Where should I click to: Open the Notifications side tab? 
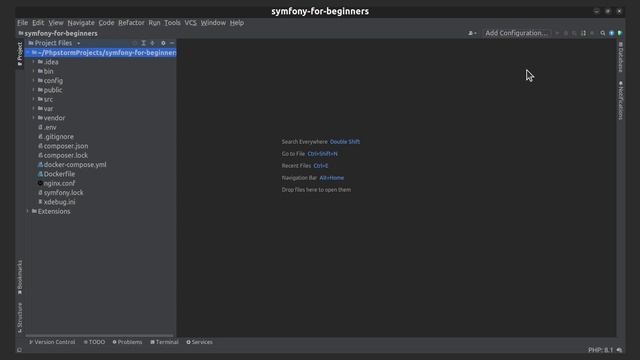pyautogui.click(x=621, y=100)
